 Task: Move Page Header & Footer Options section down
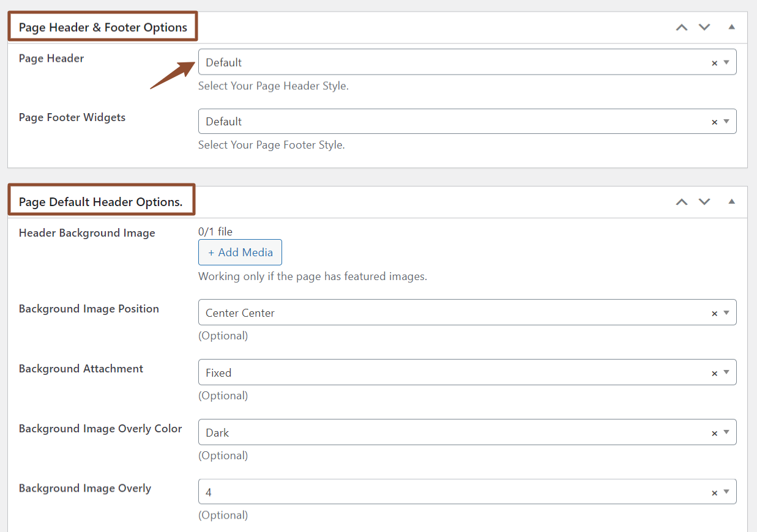[x=704, y=27]
